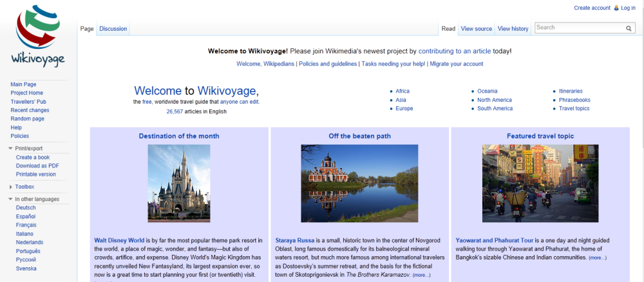
Task: Open the Policies and guidelines link
Action: point(328,64)
